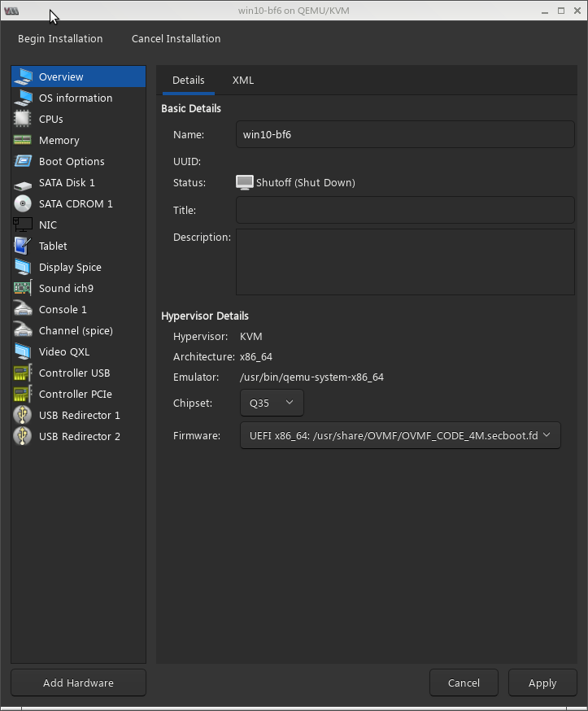
Task: Click the CPUs chip icon
Action: (23, 119)
